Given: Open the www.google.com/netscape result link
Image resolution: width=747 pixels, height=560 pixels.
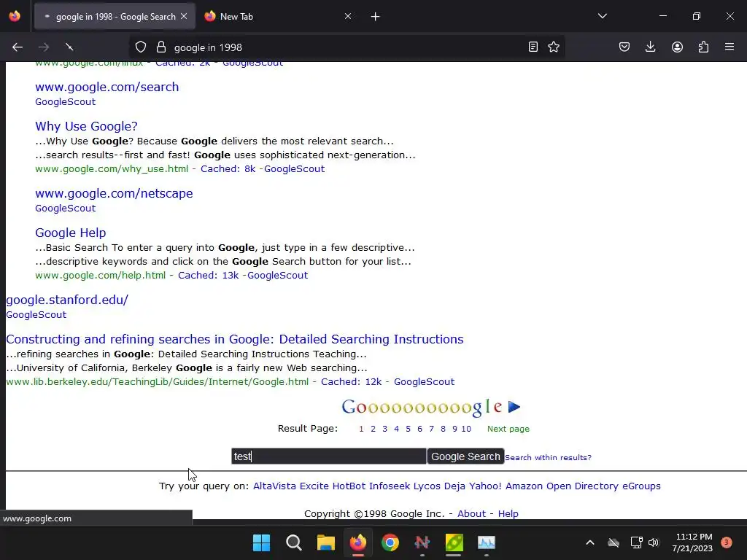Looking at the screenshot, I should click(x=114, y=193).
